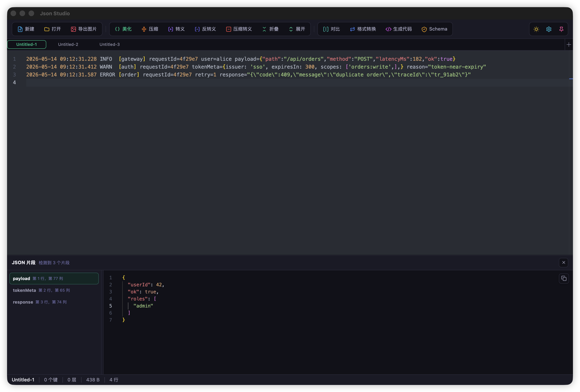
Task: Click the 0 个键 key count in status bar
Action: 51,379
